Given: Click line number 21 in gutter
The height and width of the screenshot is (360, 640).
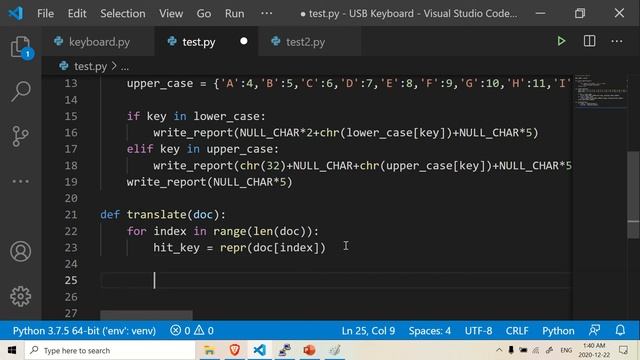Looking at the screenshot, I should [71, 215].
